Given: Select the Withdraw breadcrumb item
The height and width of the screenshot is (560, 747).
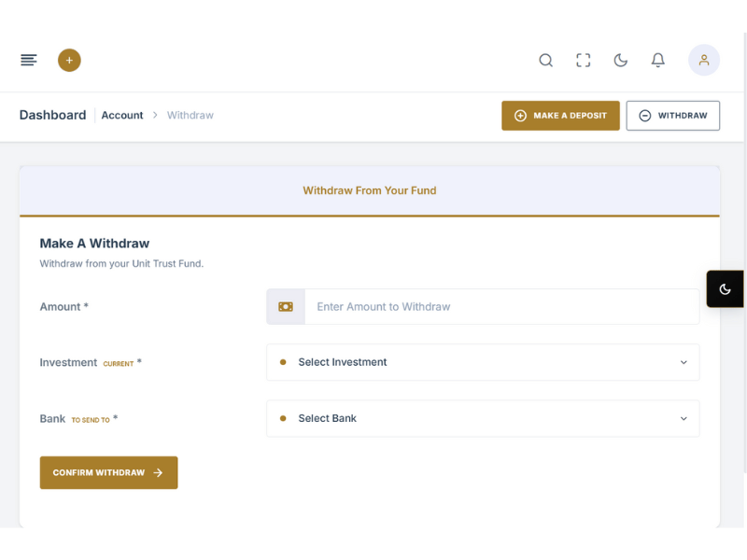Looking at the screenshot, I should (190, 116).
